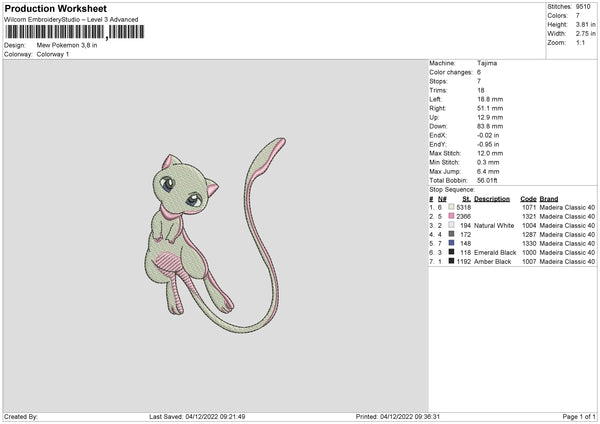The height and width of the screenshot is (424, 600).
Task: Click the Down value '83.8 mm'
Action: click(x=490, y=126)
